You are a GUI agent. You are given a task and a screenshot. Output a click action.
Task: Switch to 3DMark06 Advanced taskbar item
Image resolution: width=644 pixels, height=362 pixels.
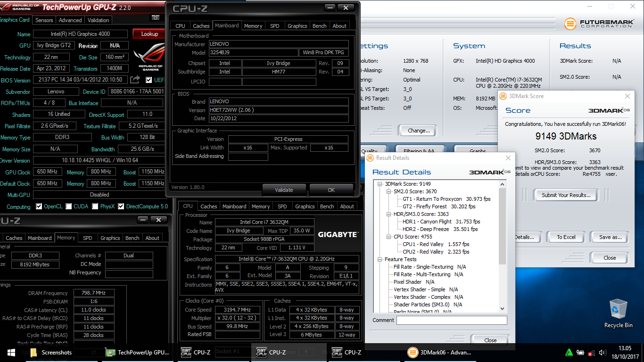coord(440,352)
